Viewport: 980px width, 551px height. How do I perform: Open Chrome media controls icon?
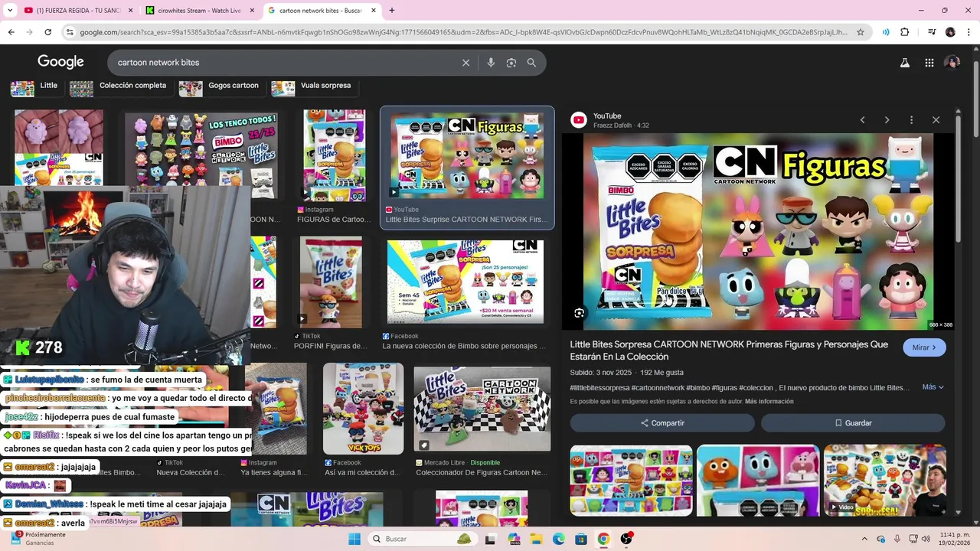pyautogui.click(x=931, y=32)
